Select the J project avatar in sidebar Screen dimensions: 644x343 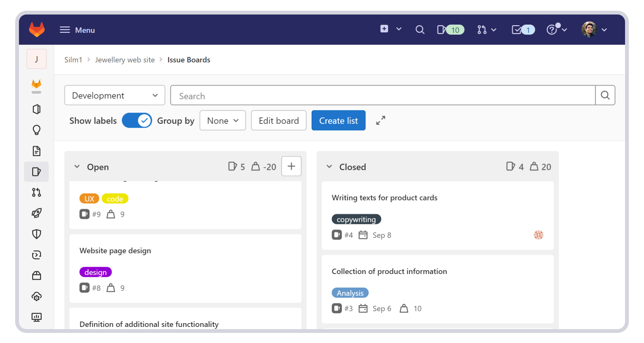[37, 59]
